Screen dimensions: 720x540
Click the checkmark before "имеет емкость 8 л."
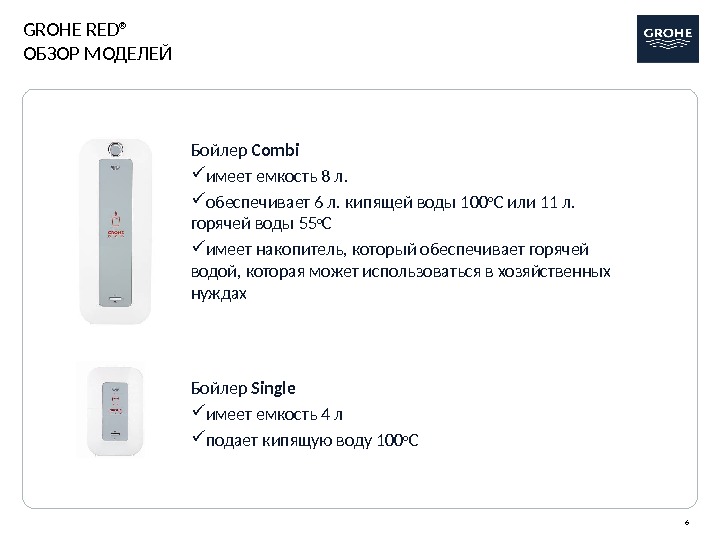coord(196,178)
